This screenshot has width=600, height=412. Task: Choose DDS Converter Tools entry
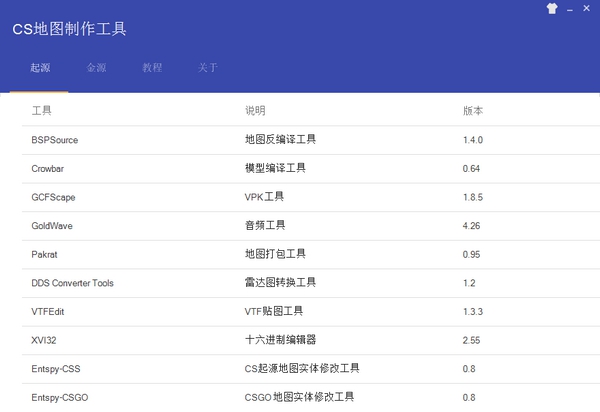[72, 283]
